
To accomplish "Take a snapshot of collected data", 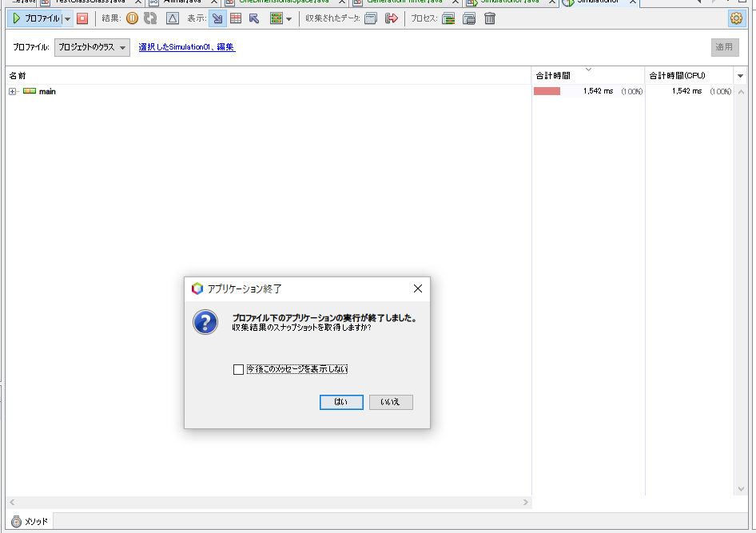I will point(371,19).
